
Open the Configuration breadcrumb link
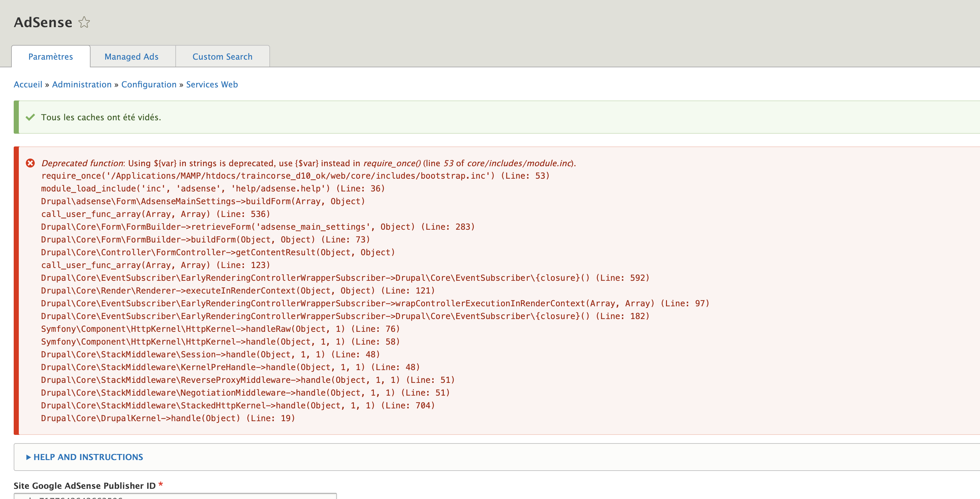[149, 85]
